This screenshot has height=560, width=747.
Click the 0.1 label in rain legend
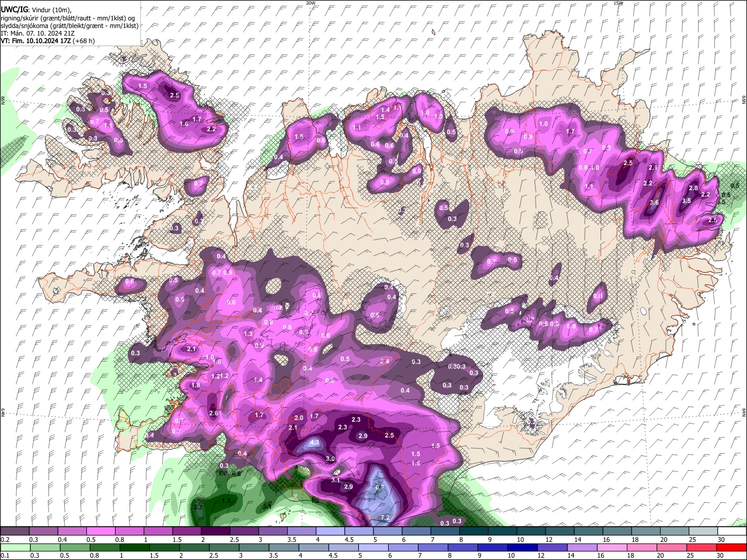pyautogui.click(x=5, y=555)
